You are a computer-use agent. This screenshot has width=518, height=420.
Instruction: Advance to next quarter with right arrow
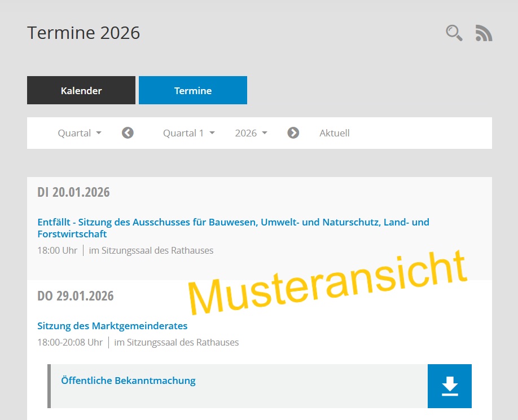(x=293, y=133)
